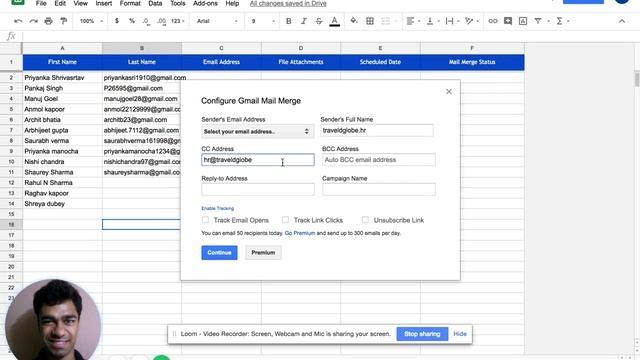Open text rotation options

tap(471, 21)
